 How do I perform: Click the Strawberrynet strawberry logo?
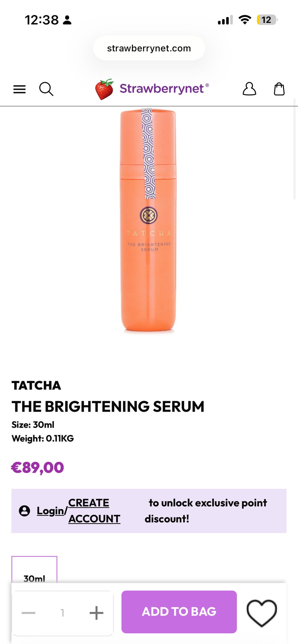pos(104,89)
